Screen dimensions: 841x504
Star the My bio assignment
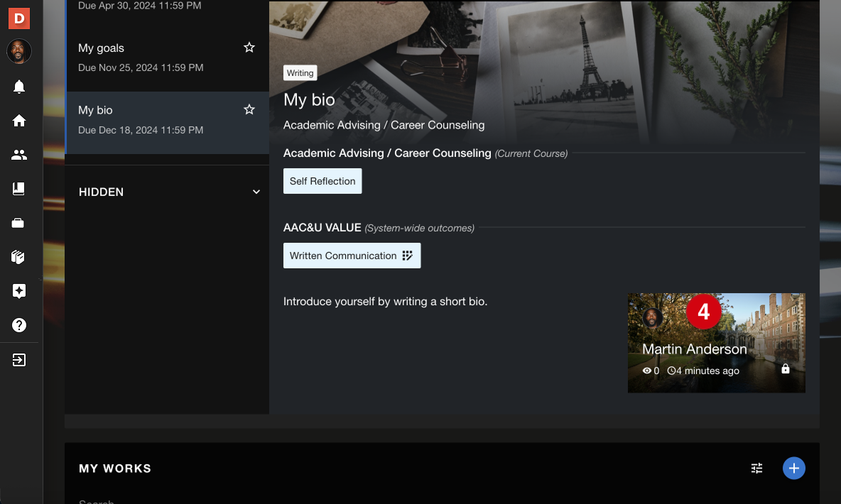coord(249,110)
